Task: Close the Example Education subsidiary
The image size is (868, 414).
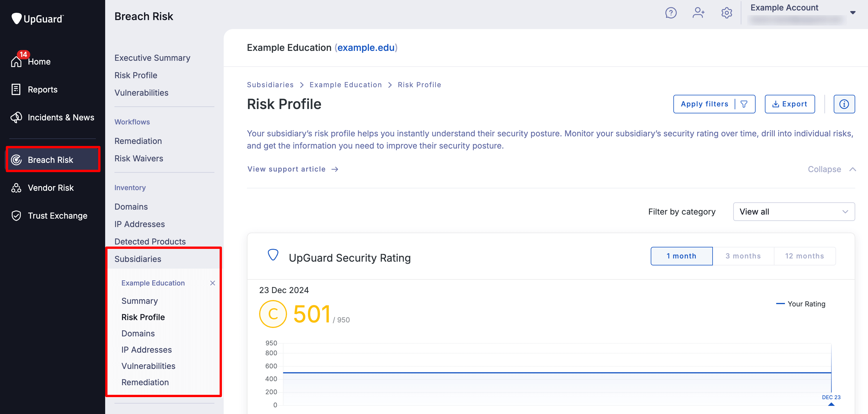Action: (212, 283)
